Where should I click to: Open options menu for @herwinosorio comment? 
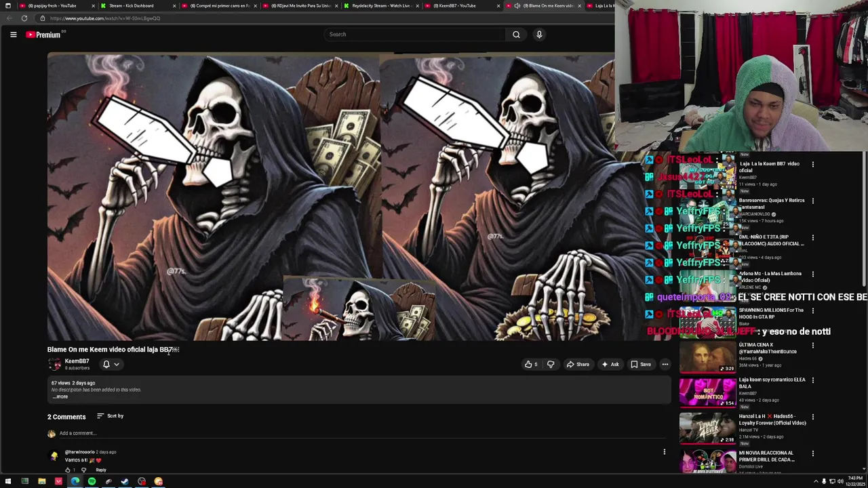click(x=665, y=452)
